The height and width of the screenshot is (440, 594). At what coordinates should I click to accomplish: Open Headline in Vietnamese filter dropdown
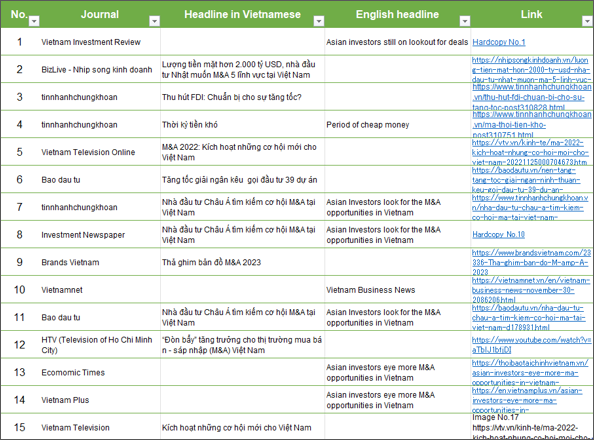point(319,21)
